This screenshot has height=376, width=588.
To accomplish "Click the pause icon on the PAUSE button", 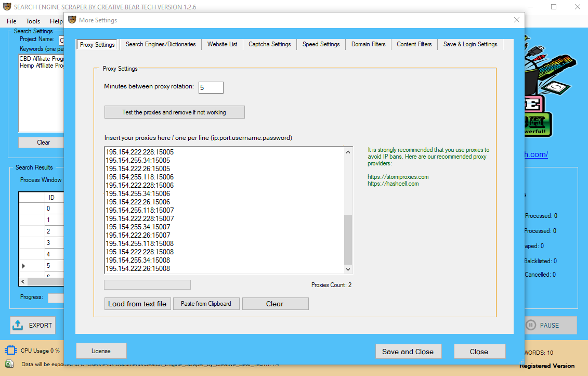I will [530, 325].
